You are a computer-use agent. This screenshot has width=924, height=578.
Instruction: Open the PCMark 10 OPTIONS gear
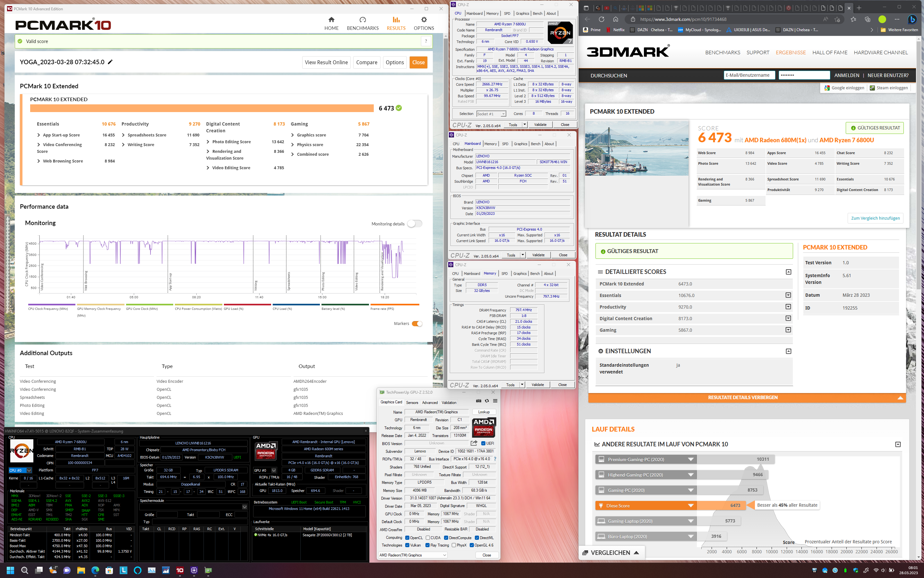click(424, 23)
